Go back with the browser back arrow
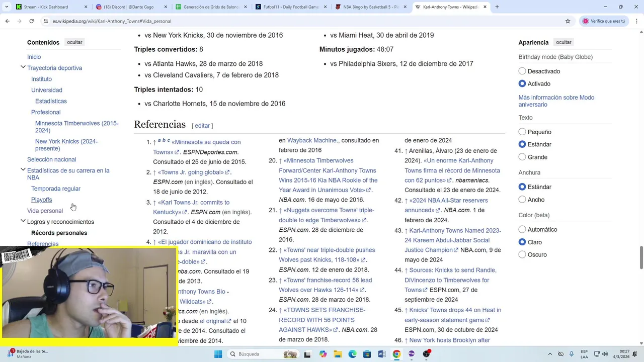The width and height of the screenshot is (644, 362). [x=7, y=21]
